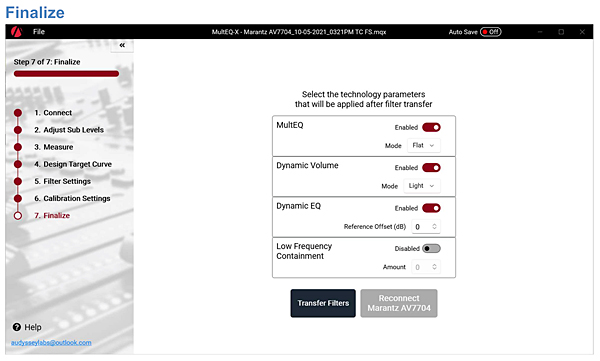This screenshot has height=361, width=600.
Task: Click the Amount spinner arrows
Action: click(434, 267)
